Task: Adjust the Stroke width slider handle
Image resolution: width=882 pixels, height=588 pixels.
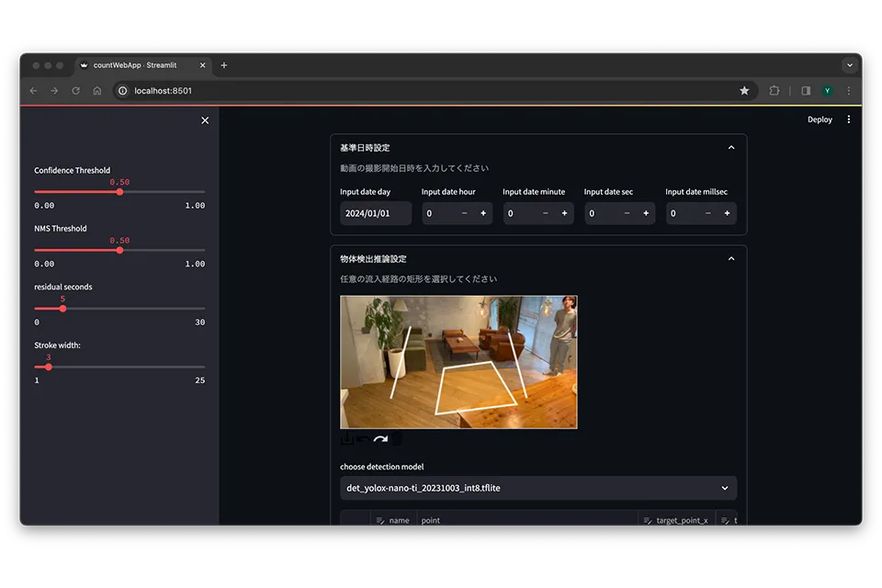Action: point(49,367)
